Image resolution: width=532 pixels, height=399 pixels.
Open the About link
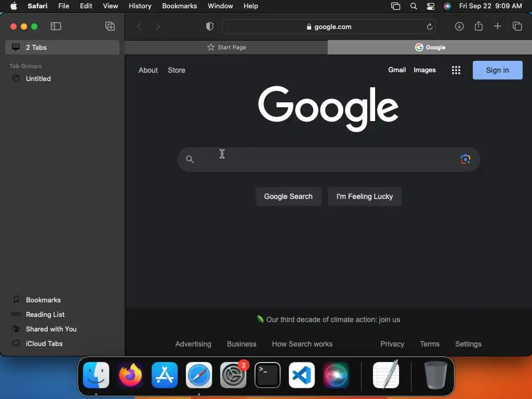point(148,70)
